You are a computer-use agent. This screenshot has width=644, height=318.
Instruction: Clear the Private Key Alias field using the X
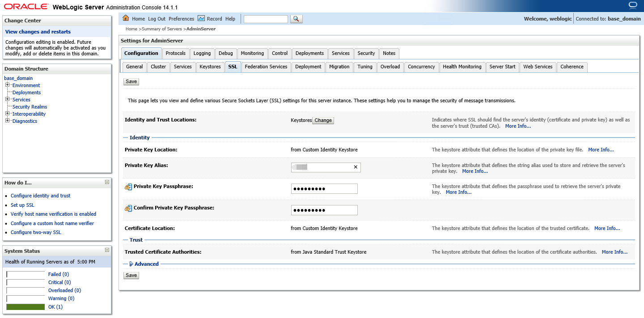click(356, 167)
